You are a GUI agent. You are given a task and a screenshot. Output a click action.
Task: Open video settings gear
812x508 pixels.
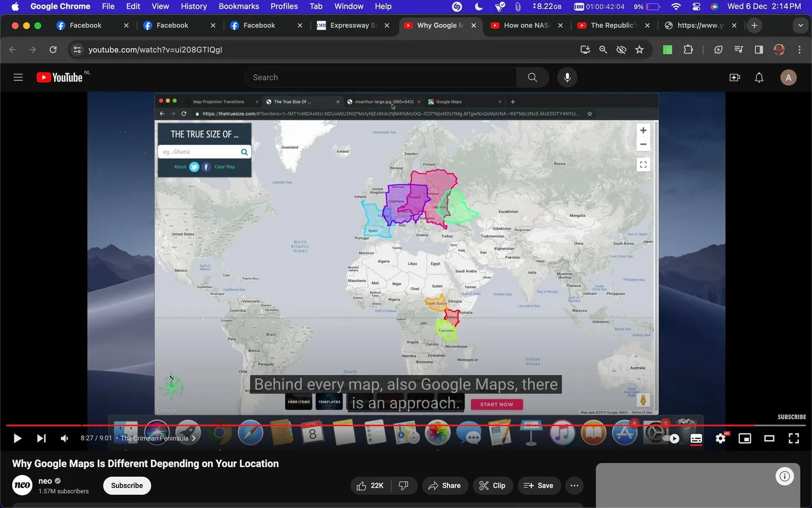coord(721,438)
